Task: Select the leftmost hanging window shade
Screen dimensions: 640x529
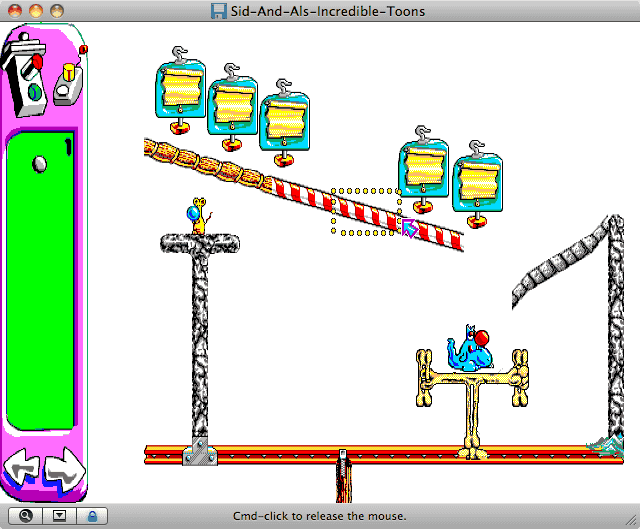Action: (180, 91)
